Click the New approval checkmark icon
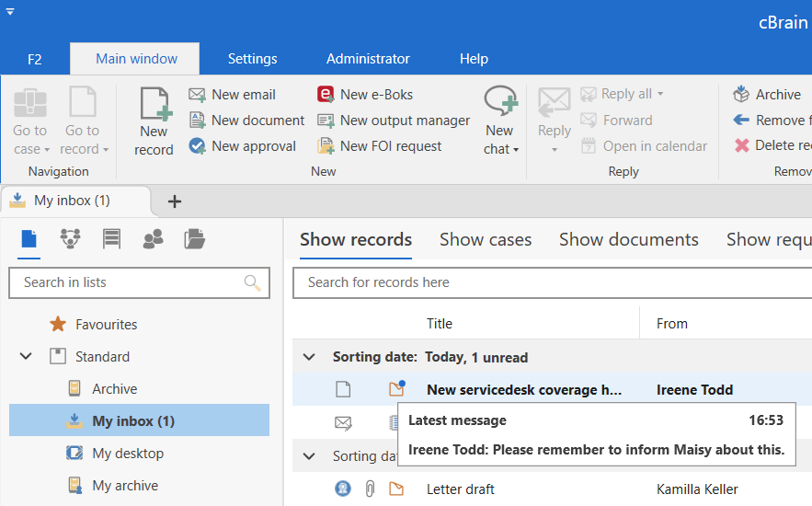The width and height of the screenshot is (812, 506). coord(197,146)
